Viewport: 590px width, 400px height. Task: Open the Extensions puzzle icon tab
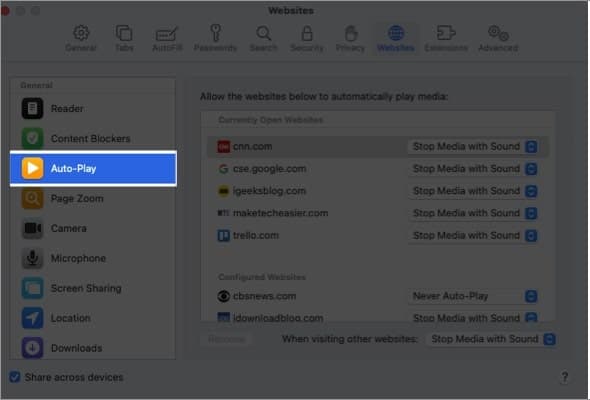coord(446,38)
